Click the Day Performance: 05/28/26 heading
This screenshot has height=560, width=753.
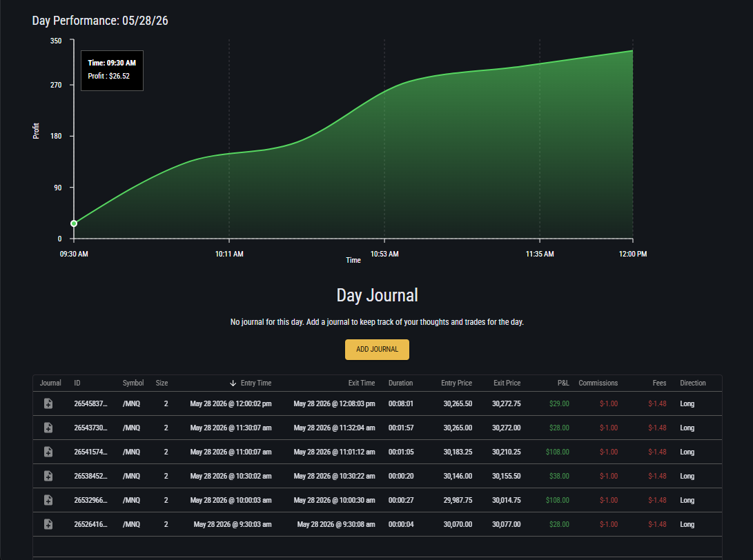click(100, 21)
